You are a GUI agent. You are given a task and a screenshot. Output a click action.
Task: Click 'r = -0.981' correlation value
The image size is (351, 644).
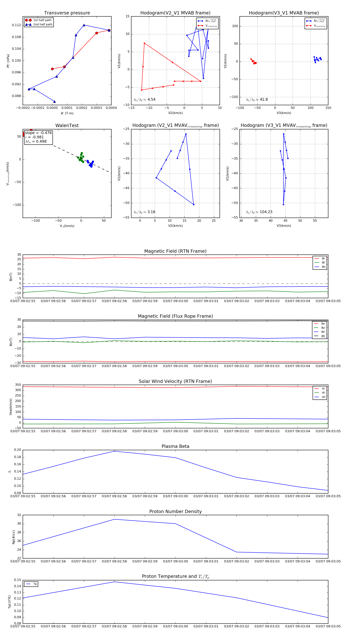coord(34,137)
